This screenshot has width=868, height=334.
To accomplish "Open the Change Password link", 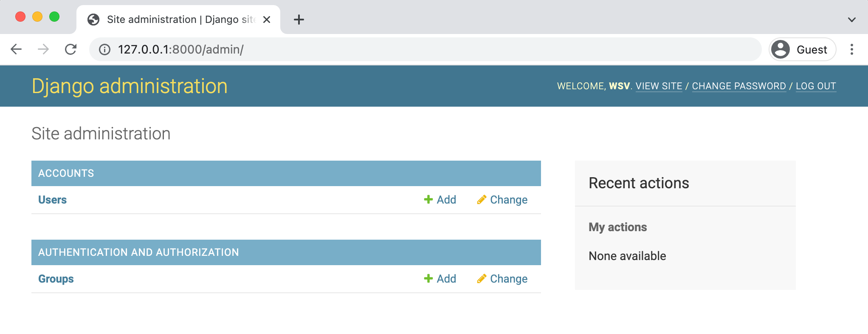I will (x=739, y=86).
